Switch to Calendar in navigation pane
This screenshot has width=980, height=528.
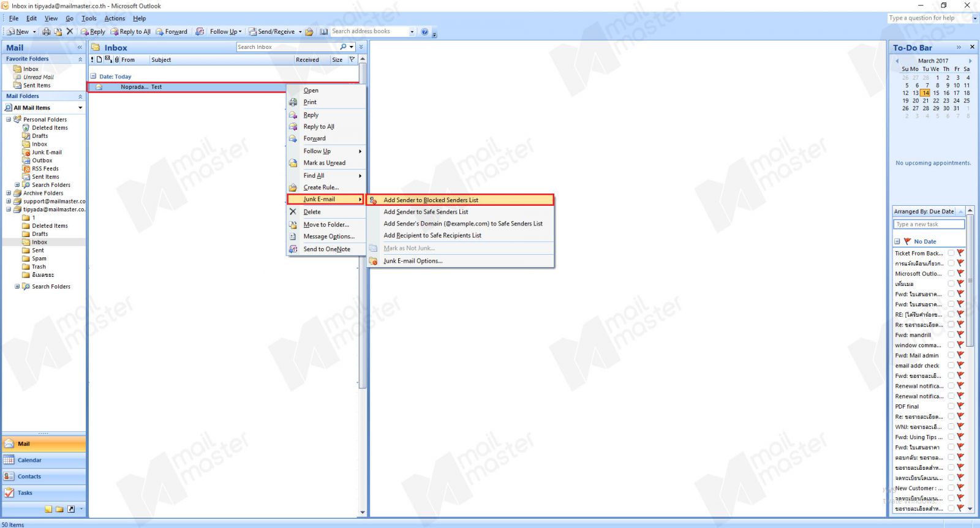43,460
